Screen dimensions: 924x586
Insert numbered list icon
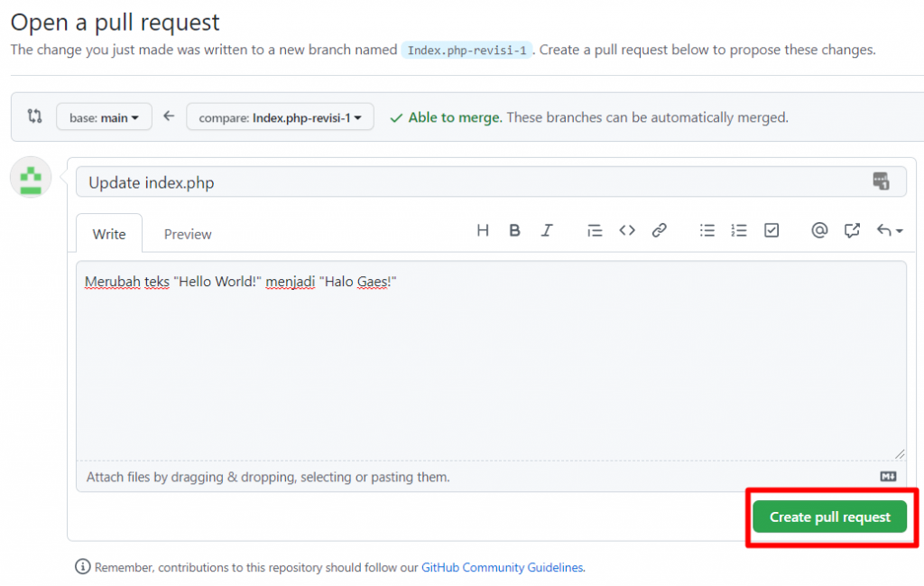point(739,230)
